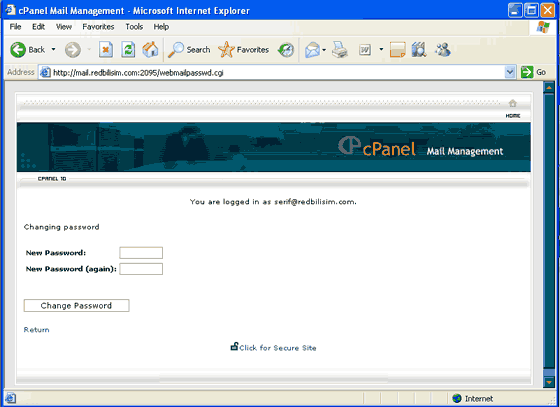560x407 pixels.
Task: Click the Print toolbar icon
Action: pos(339,50)
